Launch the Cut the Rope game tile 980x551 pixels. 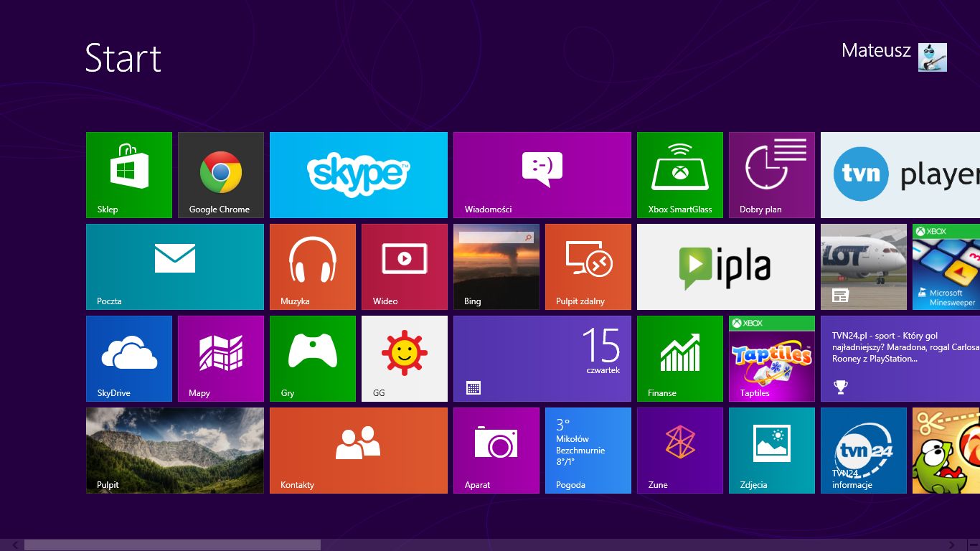pyautogui.click(x=946, y=451)
